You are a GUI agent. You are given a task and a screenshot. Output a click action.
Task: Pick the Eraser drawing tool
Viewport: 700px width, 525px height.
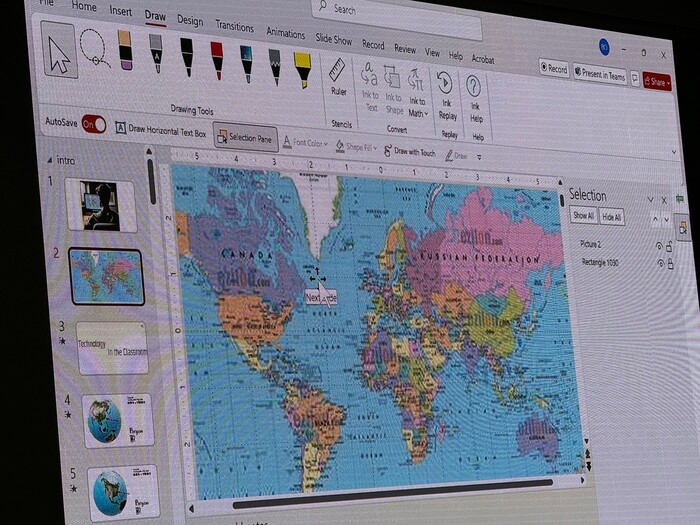tap(125, 50)
